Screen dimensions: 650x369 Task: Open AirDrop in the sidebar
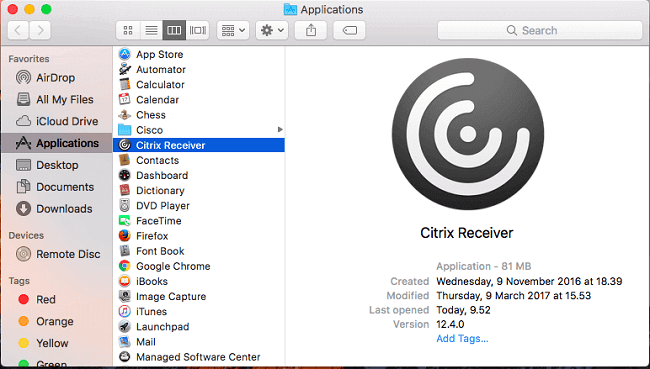tap(56, 78)
